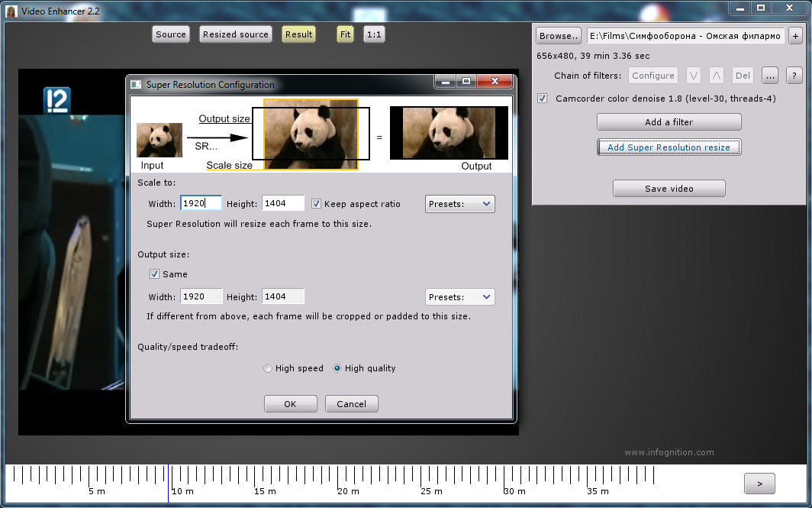This screenshot has width=812, height=508.
Task: Toggle Keep aspect ratio checkbox
Action: tap(316, 204)
